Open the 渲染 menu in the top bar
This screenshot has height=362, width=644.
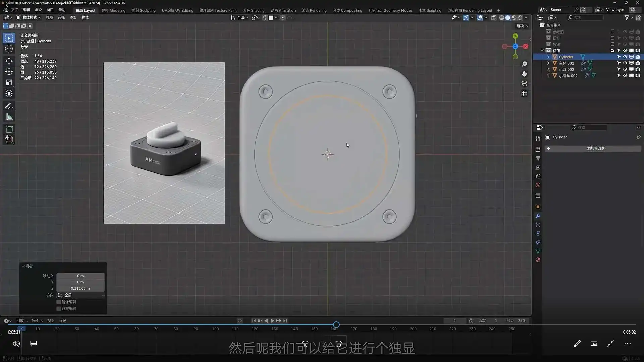[x=38, y=10]
